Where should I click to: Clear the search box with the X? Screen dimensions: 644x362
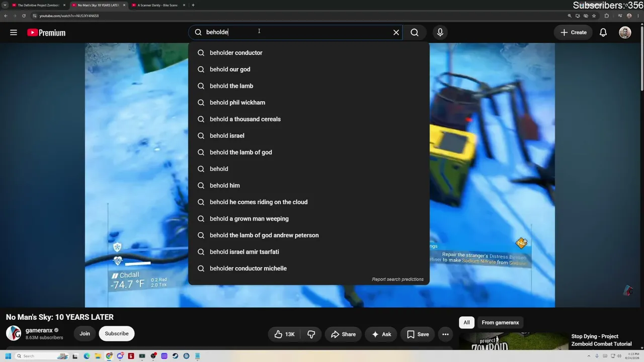click(x=396, y=32)
